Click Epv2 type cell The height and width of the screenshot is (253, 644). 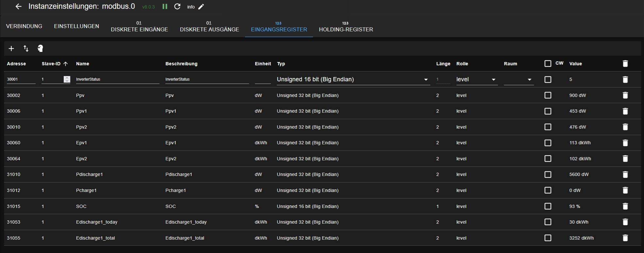[308, 159]
